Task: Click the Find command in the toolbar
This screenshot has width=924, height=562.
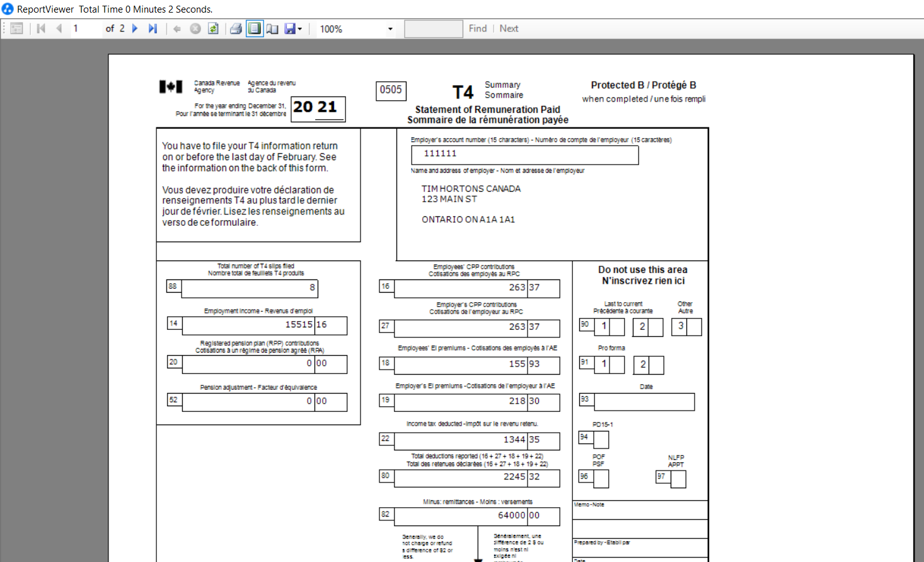Action: click(478, 28)
